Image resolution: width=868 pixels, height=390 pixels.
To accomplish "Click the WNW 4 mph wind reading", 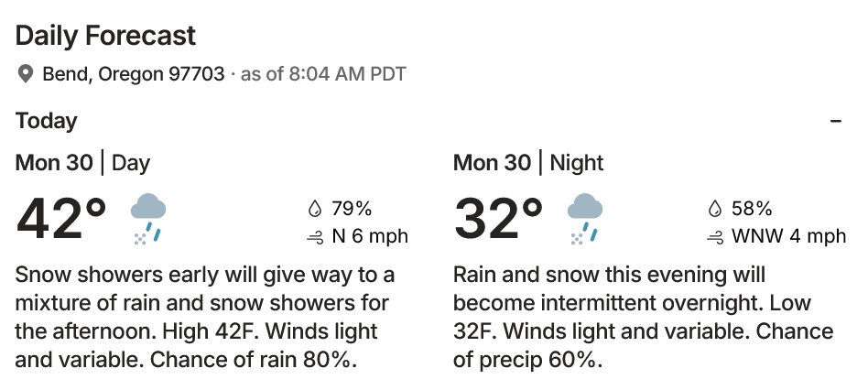I will [788, 237].
